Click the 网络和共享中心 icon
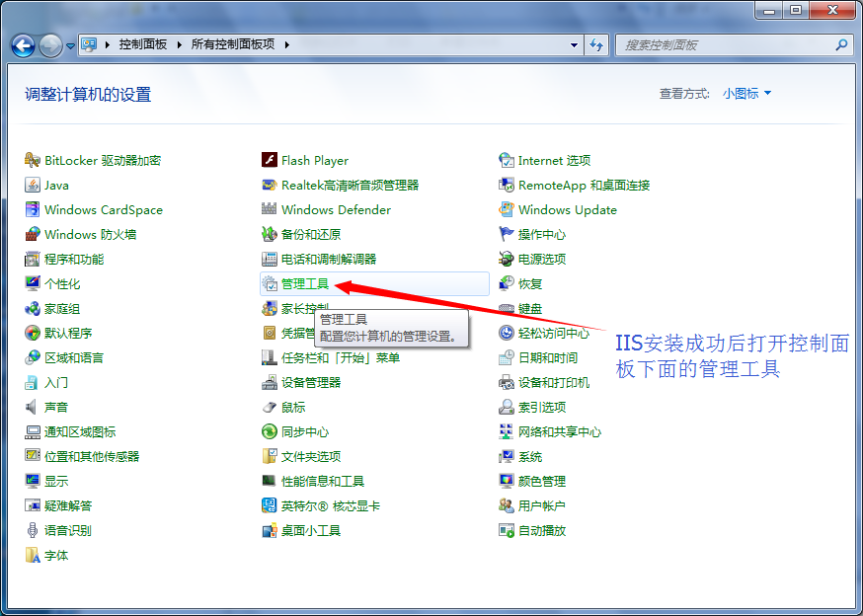The image size is (863, 616). [506, 431]
